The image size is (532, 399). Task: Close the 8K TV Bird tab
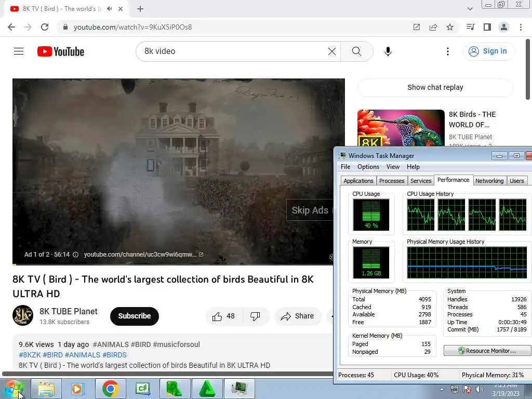[x=121, y=9]
